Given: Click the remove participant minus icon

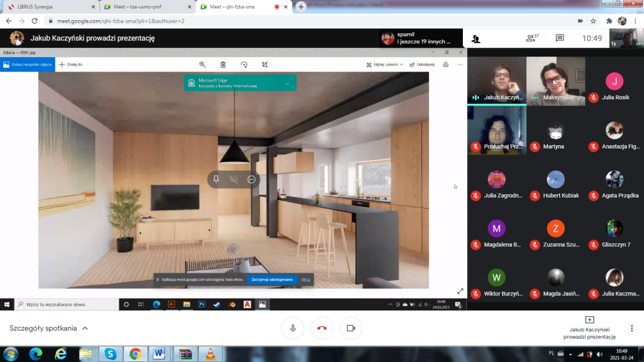Looking at the screenshot, I should (252, 180).
